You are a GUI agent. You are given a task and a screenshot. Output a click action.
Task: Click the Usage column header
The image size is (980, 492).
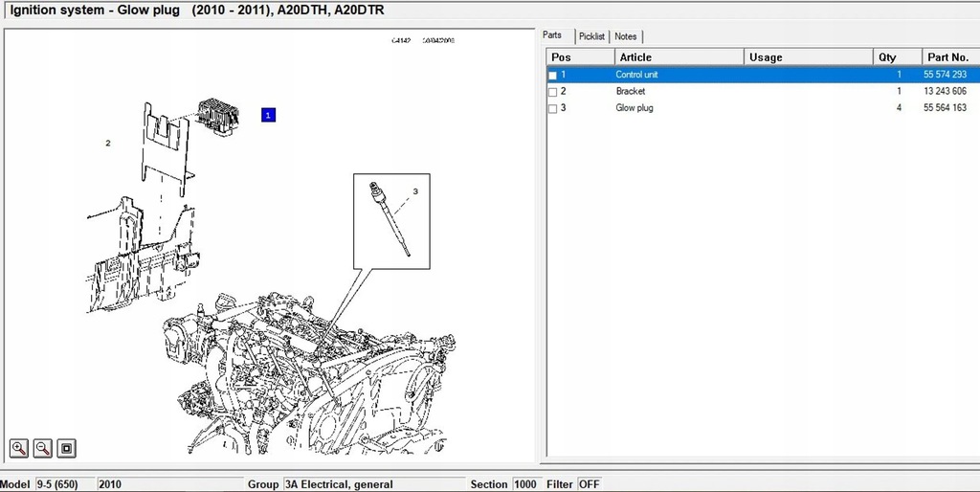(808, 56)
